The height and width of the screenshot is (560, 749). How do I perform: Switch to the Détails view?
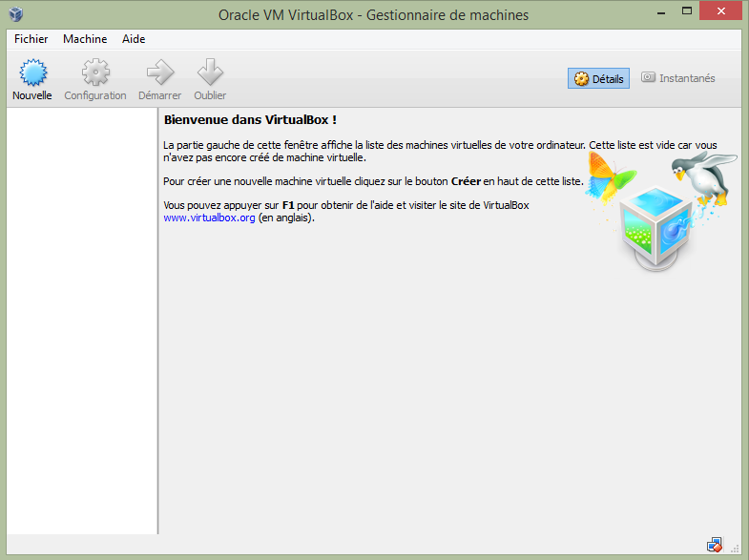[598, 78]
